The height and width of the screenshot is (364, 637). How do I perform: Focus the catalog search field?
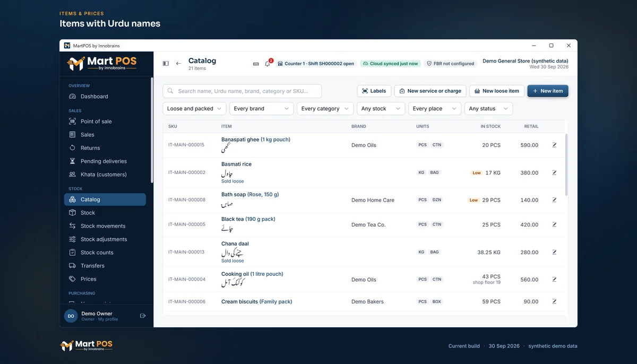point(242,91)
